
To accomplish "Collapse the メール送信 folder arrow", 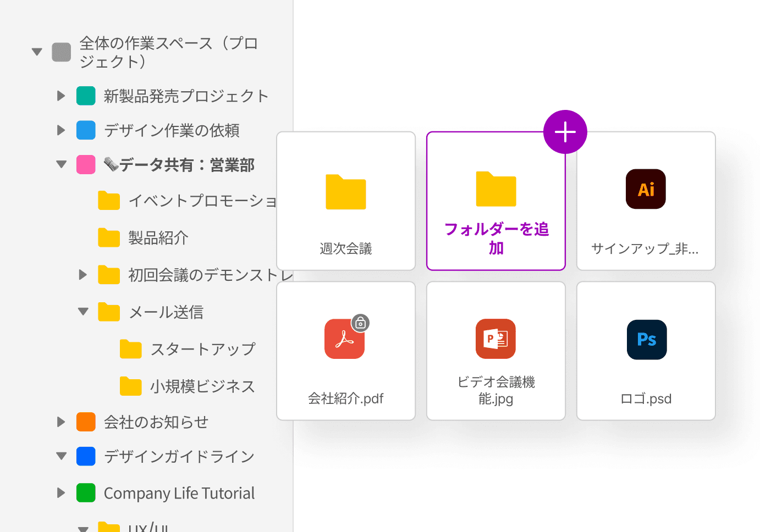I will click(83, 312).
